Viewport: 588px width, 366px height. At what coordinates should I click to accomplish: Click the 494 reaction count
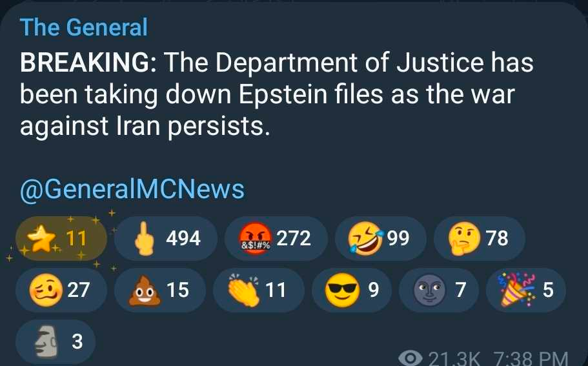pyautogui.click(x=183, y=239)
